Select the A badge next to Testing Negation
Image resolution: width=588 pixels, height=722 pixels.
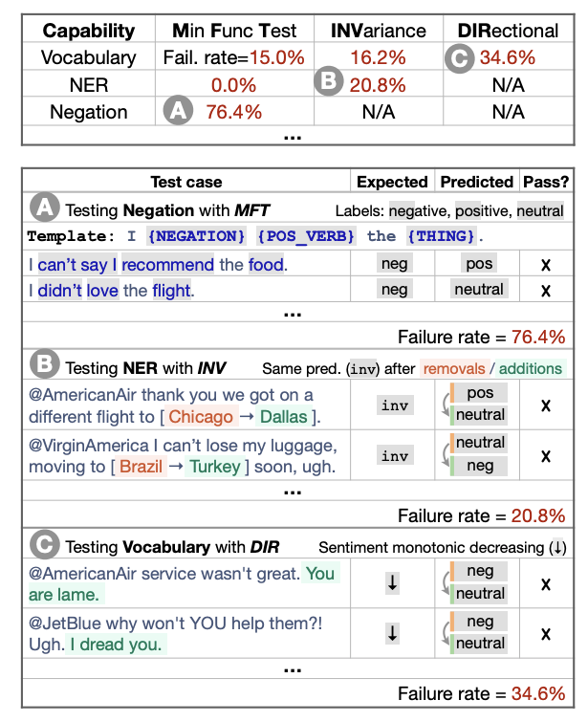point(44,208)
